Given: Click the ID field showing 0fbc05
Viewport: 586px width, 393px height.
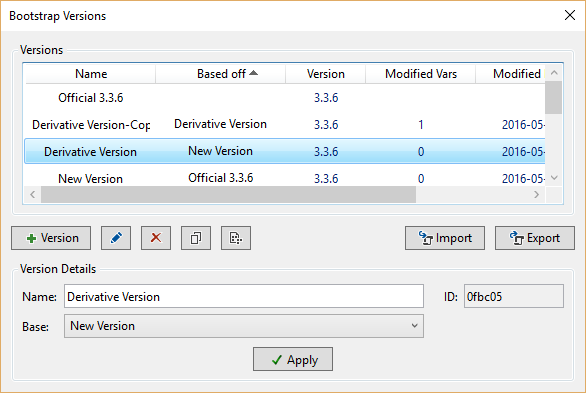Looking at the screenshot, I should coord(513,297).
